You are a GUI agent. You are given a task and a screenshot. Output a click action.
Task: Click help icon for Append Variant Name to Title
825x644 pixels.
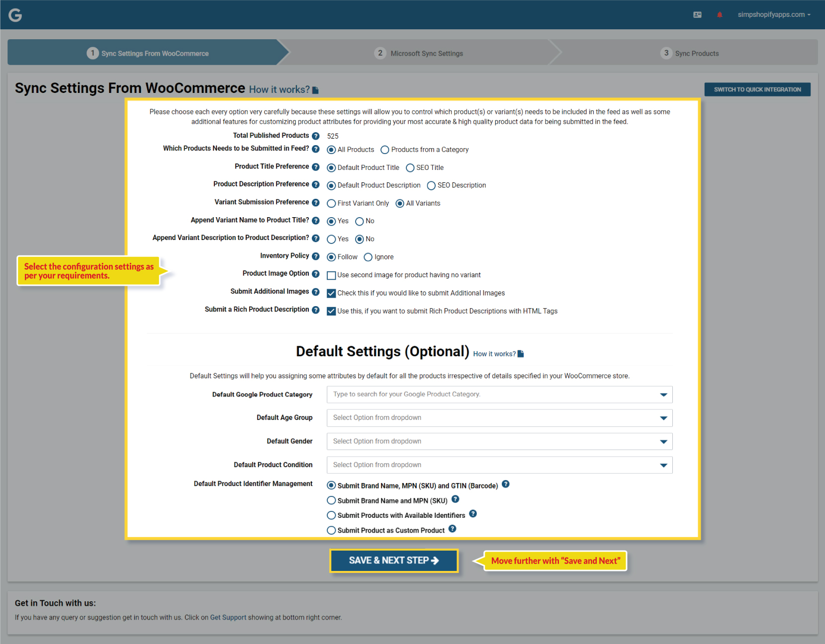[316, 220]
